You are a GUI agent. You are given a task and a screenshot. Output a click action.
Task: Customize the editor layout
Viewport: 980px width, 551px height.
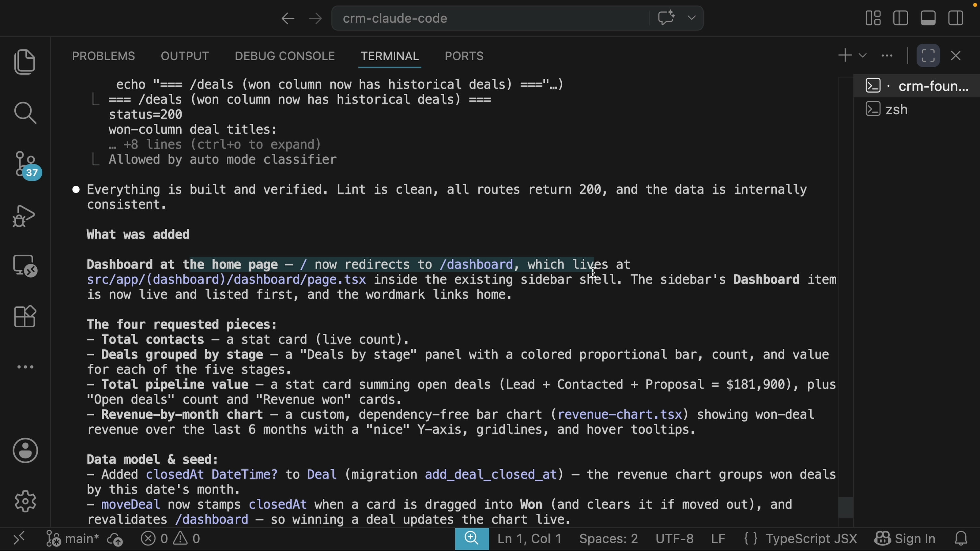(873, 18)
